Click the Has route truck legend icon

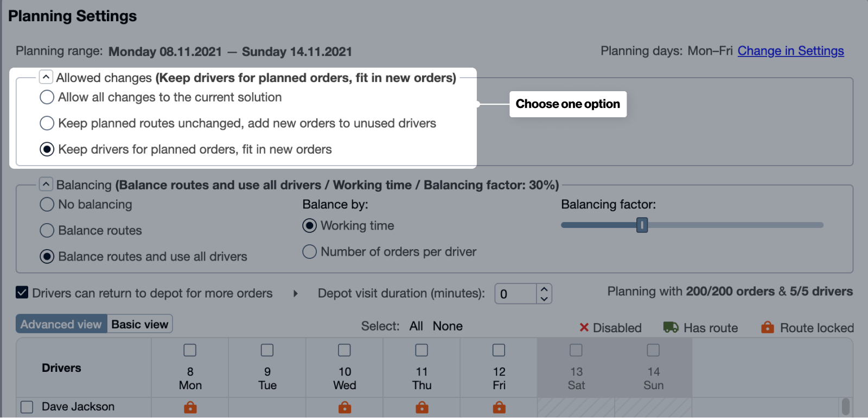coord(671,327)
